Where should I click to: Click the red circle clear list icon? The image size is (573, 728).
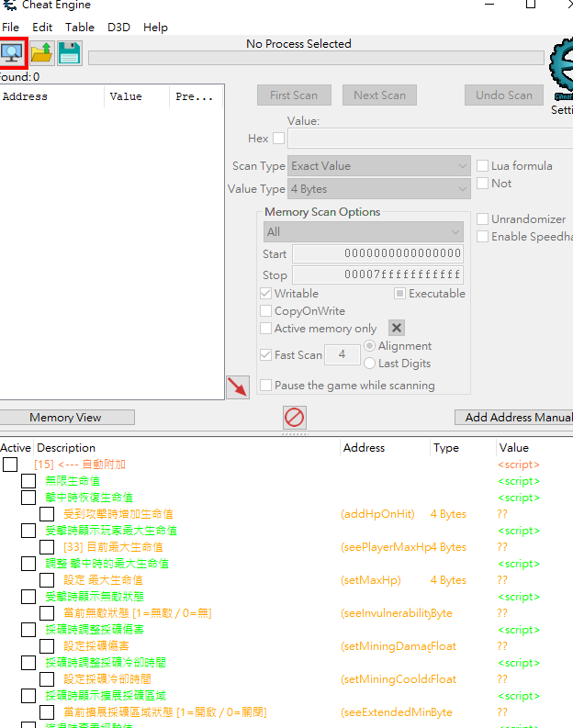pos(295,418)
